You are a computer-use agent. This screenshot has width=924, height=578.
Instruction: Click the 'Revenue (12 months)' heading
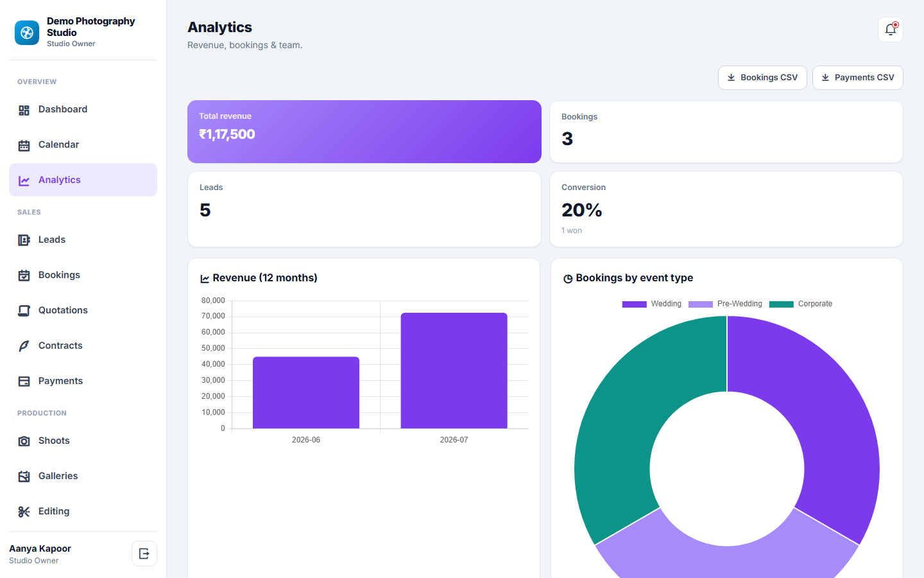pos(265,278)
